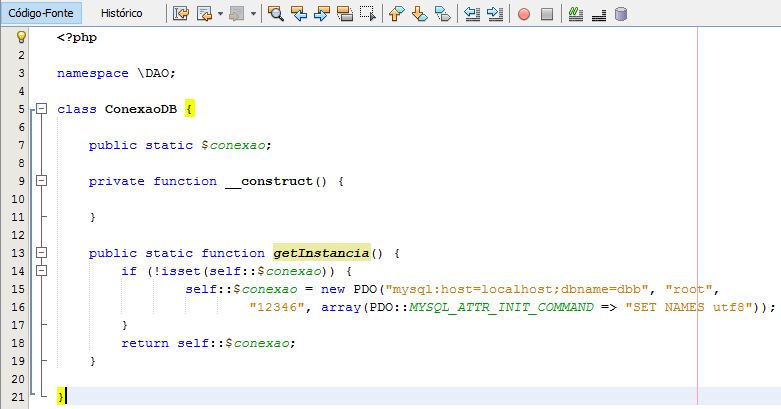The width and height of the screenshot is (781, 409).
Task: Click the highlighted getInstancia method name
Action: click(322, 253)
